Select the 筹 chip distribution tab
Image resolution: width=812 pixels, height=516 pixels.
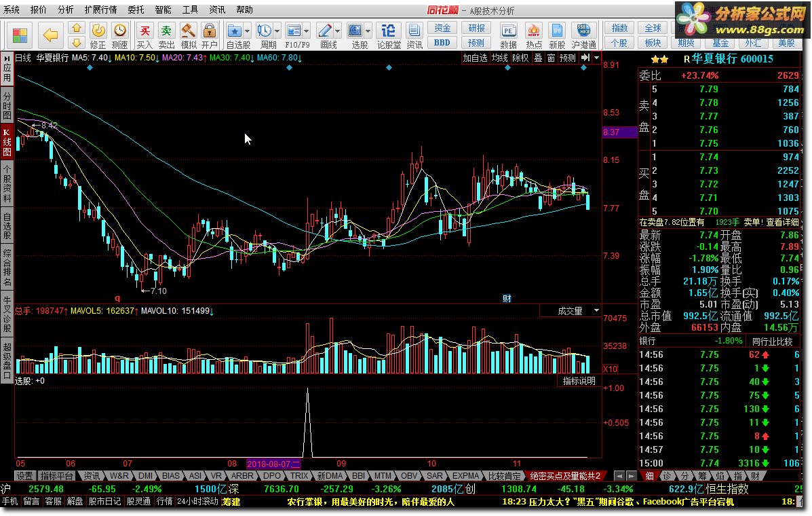click(702, 475)
